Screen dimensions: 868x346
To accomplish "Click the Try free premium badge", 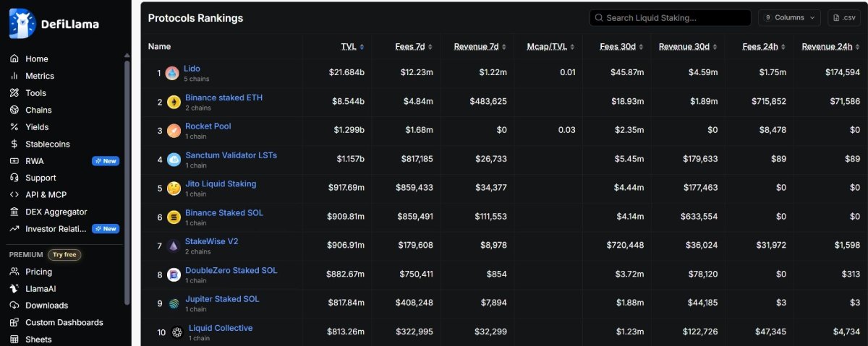I will (64, 255).
